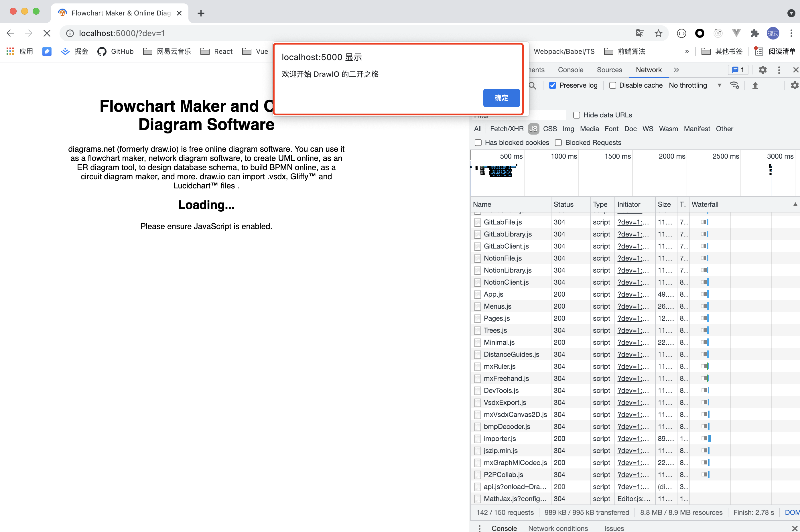Expand more DevTools tabs chevron

tap(676, 70)
